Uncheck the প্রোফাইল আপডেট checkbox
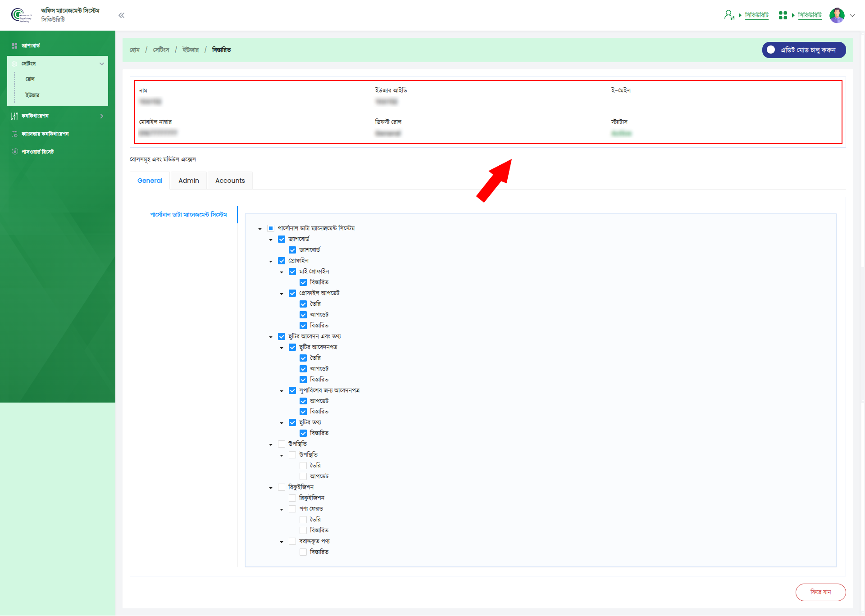This screenshot has height=616, width=865. pyautogui.click(x=292, y=293)
